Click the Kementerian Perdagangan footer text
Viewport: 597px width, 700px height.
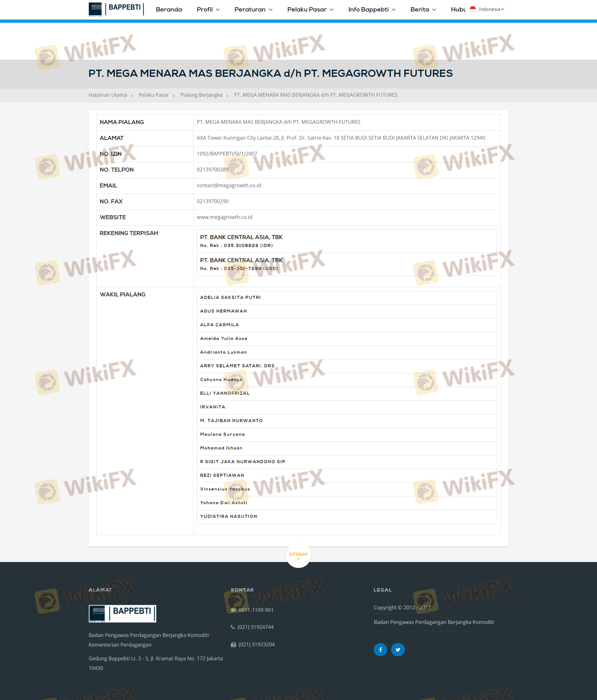(x=120, y=645)
